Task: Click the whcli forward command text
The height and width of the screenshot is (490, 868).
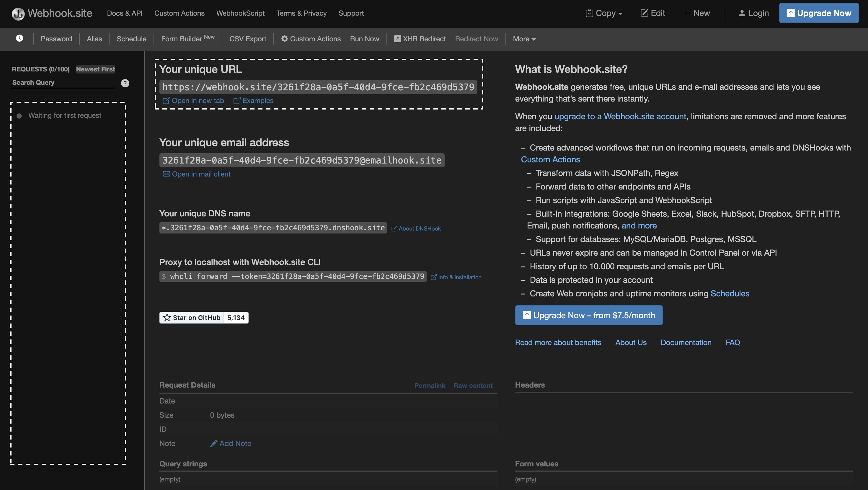Action: [293, 276]
